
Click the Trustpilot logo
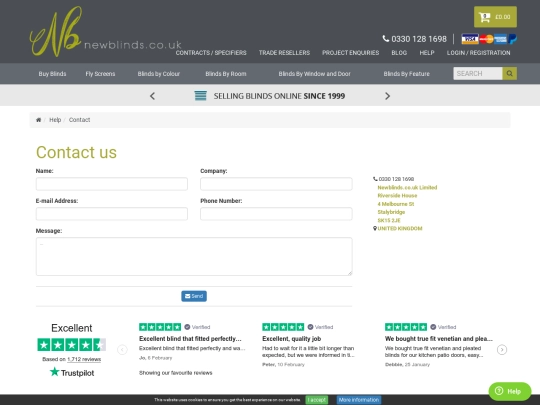[72, 372]
